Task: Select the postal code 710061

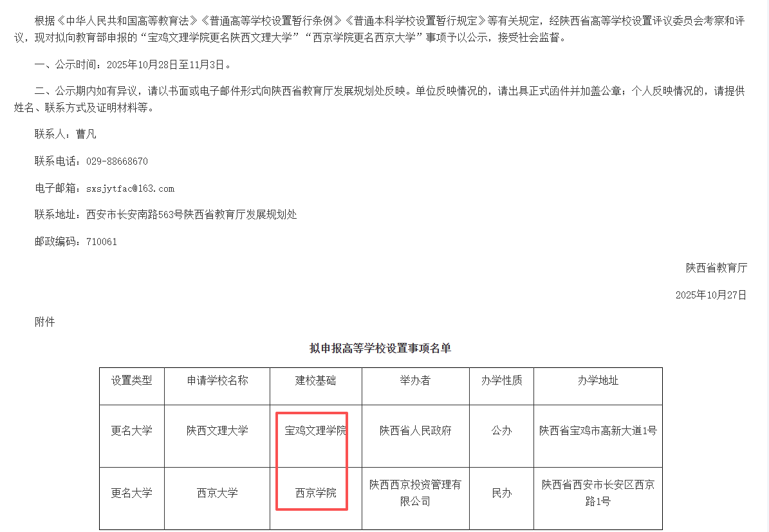Action: point(101,242)
